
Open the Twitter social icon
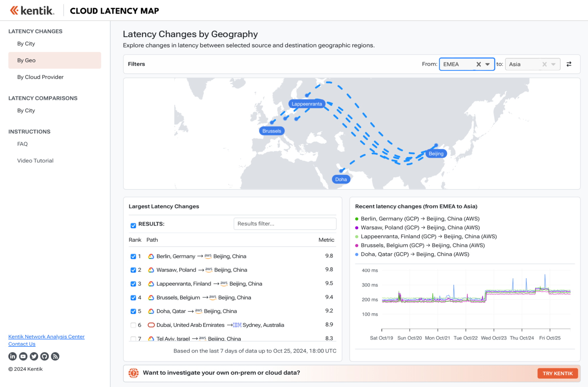click(x=34, y=356)
